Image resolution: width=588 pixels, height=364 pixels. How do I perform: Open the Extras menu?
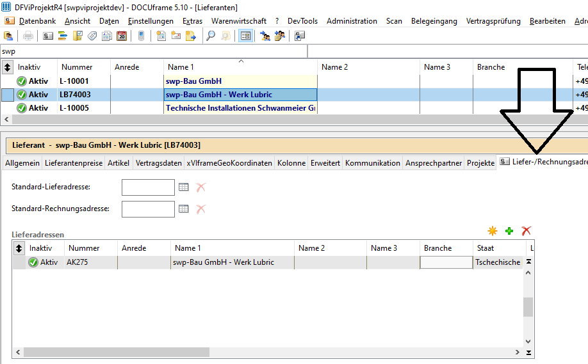coord(192,21)
